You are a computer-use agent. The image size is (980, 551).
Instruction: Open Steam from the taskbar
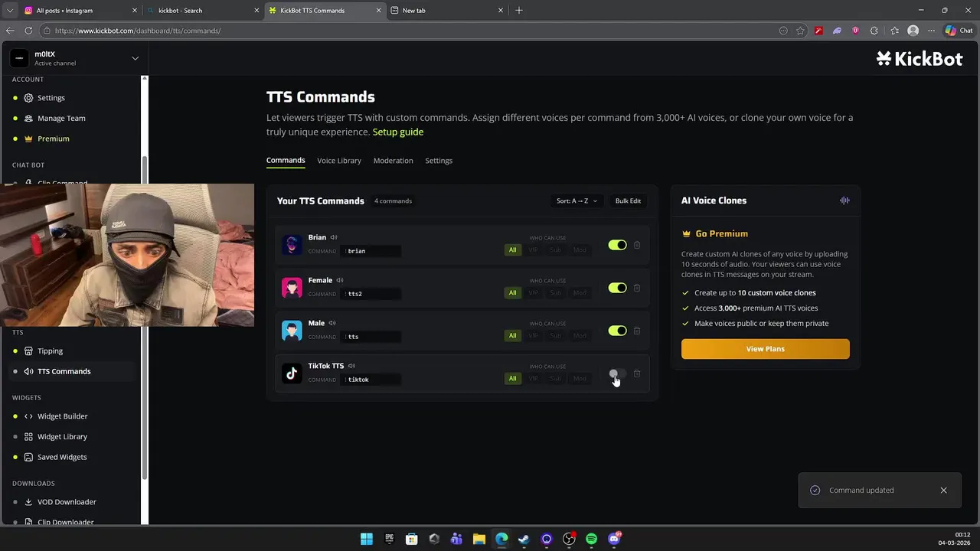click(x=524, y=539)
